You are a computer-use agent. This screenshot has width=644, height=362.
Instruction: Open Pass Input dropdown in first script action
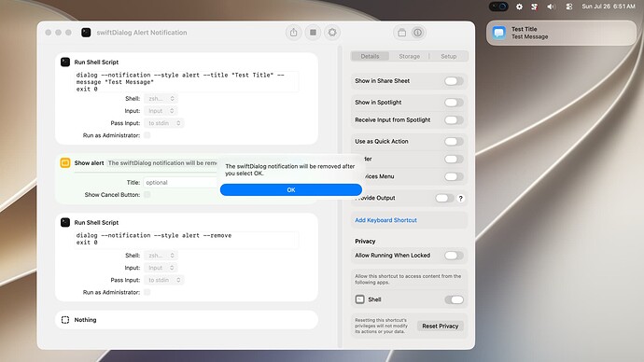(164, 123)
